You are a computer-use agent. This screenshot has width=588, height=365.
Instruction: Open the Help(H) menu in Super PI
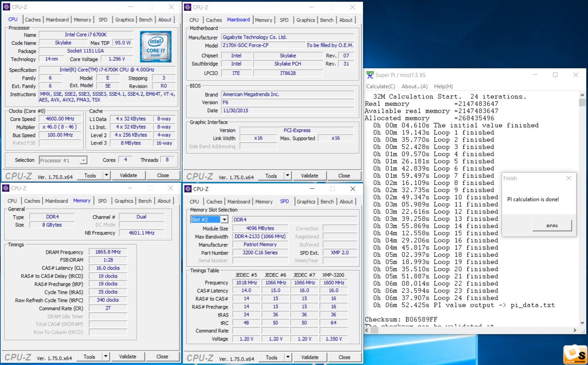[x=443, y=86]
